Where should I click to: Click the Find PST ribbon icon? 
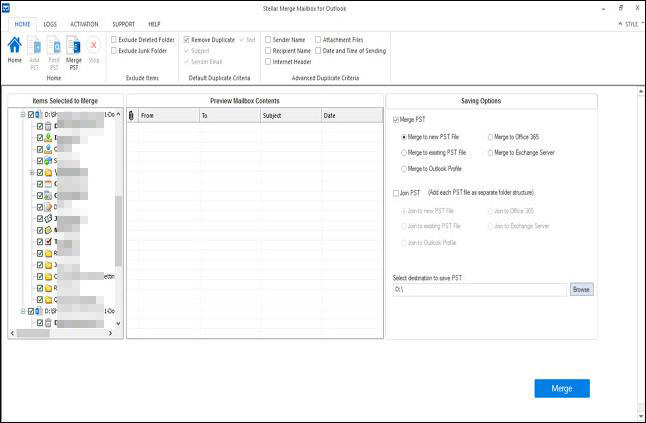coord(53,48)
